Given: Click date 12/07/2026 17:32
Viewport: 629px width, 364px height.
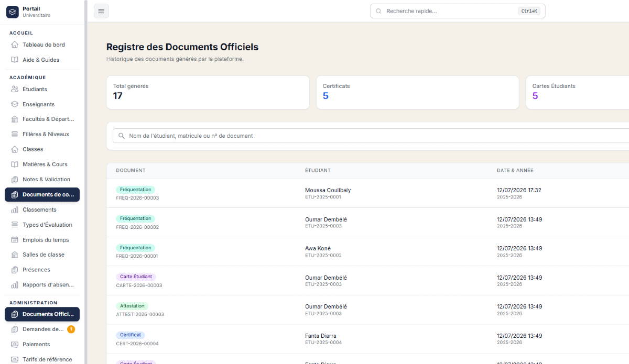Looking at the screenshot, I should click(x=519, y=190).
